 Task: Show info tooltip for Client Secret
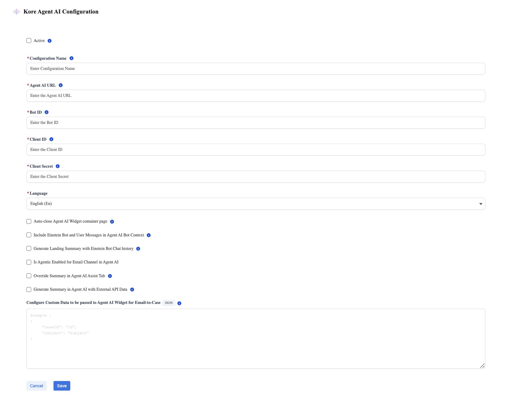(x=58, y=166)
